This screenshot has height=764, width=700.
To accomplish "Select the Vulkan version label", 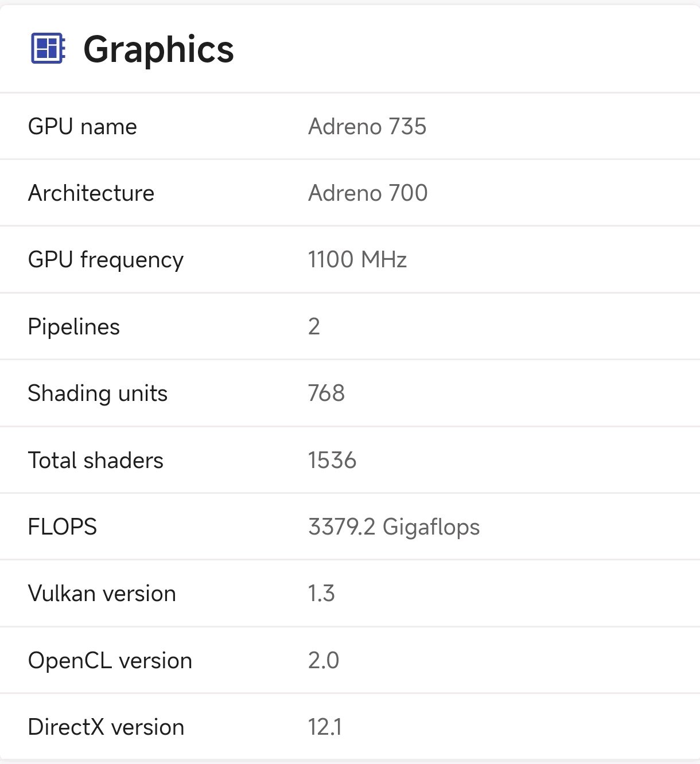I will pos(102,594).
